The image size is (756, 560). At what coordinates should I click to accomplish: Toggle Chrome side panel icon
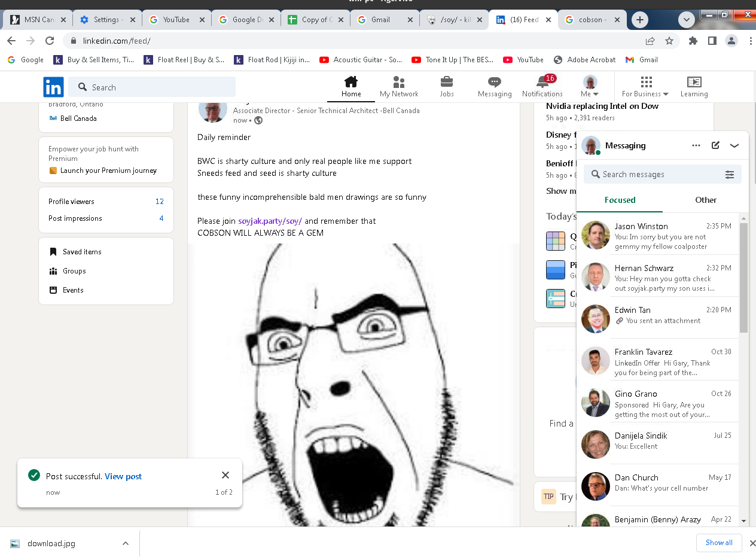pos(712,41)
